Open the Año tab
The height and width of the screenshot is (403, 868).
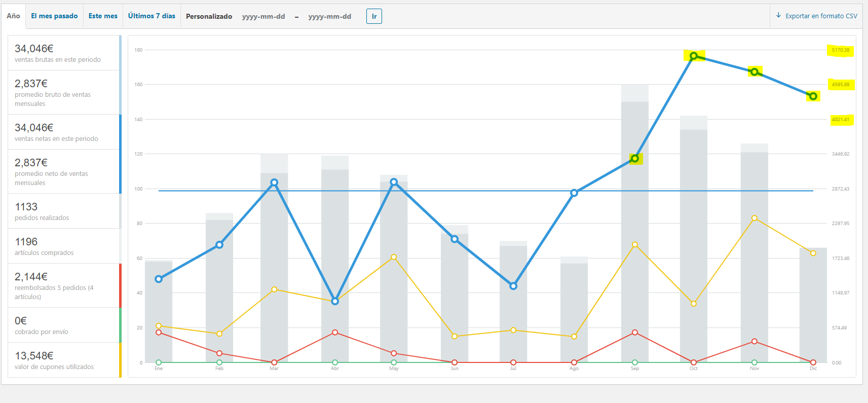click(x=14, y=16)
